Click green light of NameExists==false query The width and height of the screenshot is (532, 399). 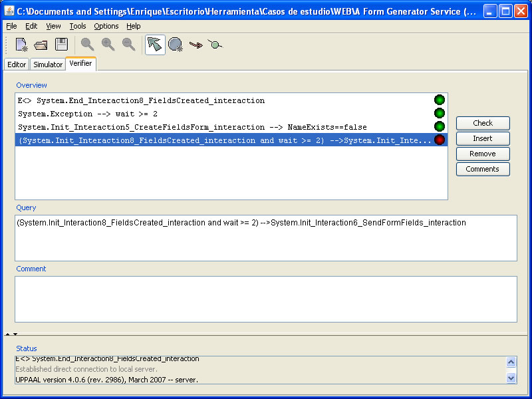[x=440, y=126]
